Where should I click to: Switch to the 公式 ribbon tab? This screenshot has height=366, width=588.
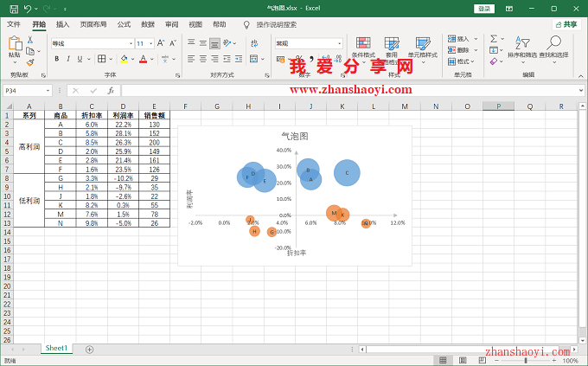click(124, 24)
